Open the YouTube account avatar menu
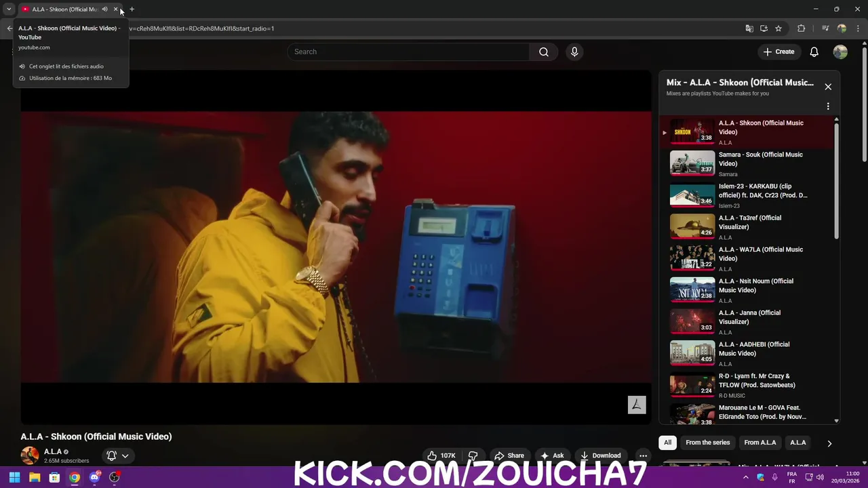Image resolution: width=868 pixels, height=488 pixels. click(840, 52)
